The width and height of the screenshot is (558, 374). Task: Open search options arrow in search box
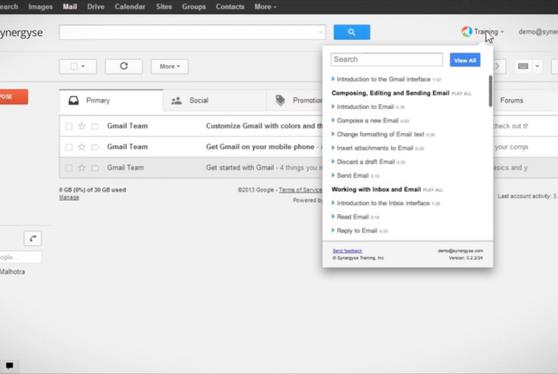pos(320,32)
